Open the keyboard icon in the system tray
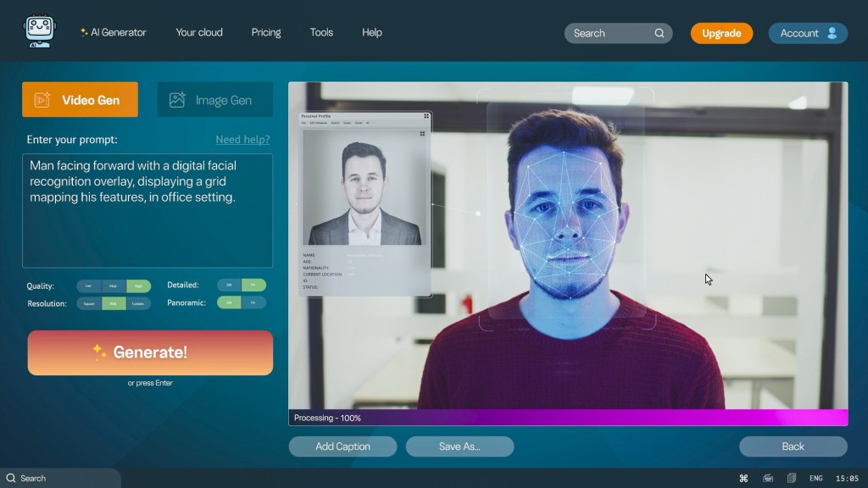The image size is (868, 488). coord(767,478)
